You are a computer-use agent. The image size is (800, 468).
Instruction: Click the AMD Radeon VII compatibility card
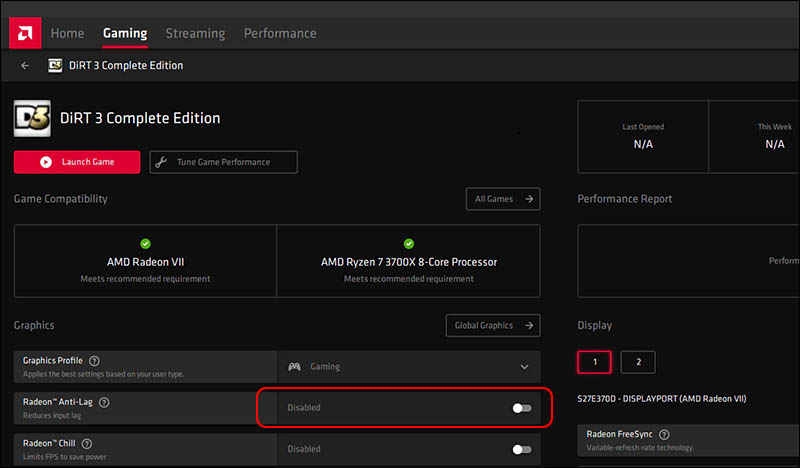145,261
